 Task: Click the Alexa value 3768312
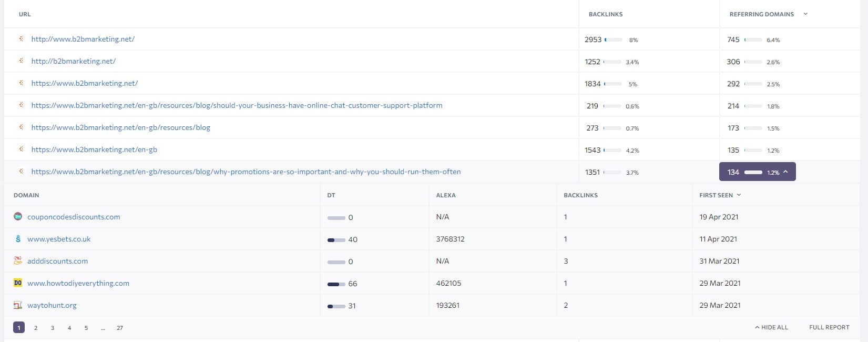tap(450, 239)
